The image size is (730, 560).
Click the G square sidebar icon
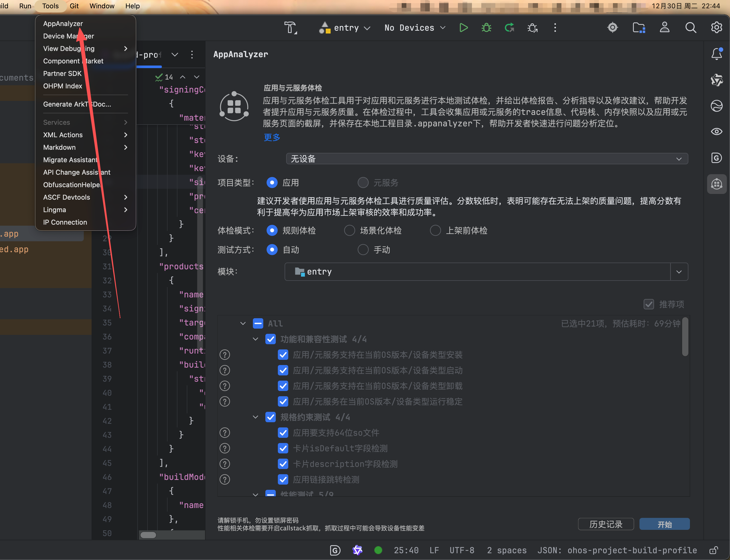[717, 158]
